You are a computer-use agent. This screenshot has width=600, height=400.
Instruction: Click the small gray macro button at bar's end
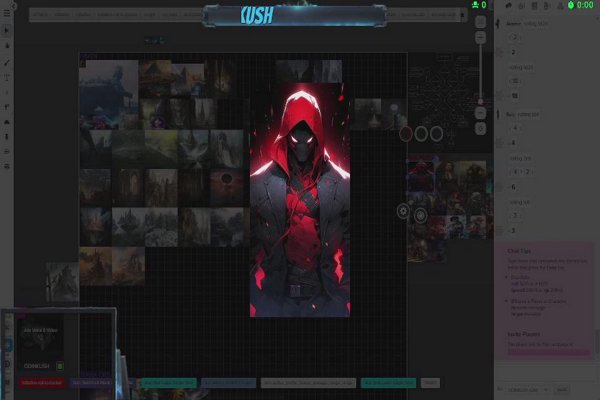point(430,383)
